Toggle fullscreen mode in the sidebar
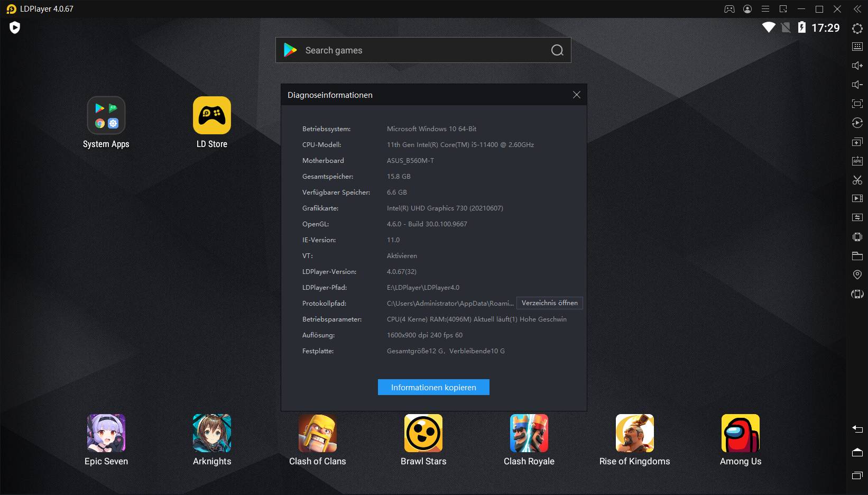This screenshot has width=868, height=495. click(x=857, y=104)
